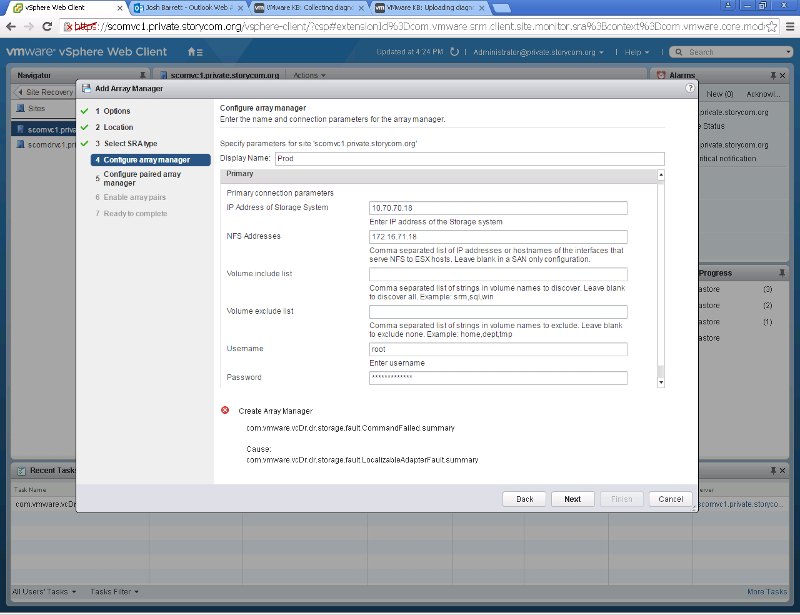Click the Display Name field
800x615 pixels.
pyautogui.click(x=469, y=159)
